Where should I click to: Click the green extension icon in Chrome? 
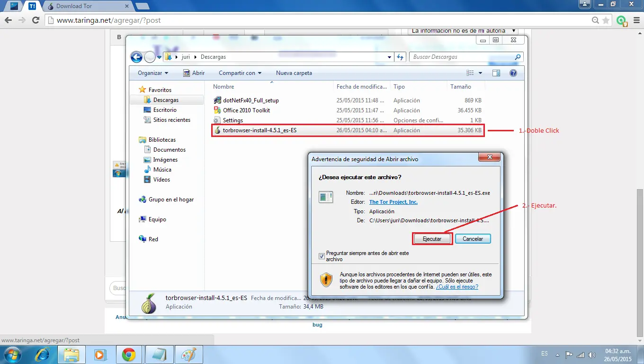pyautogui.click(x=622, y=21)
